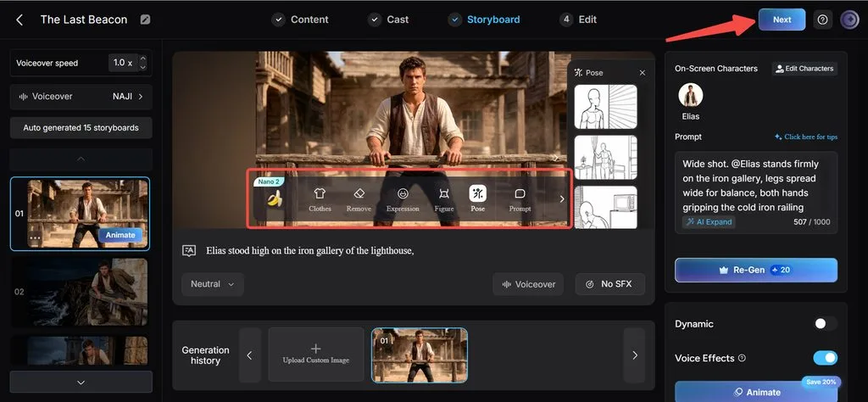Edit the project title with pencil icon
Viewport: 868px width, 402px height.
[145, 20]
